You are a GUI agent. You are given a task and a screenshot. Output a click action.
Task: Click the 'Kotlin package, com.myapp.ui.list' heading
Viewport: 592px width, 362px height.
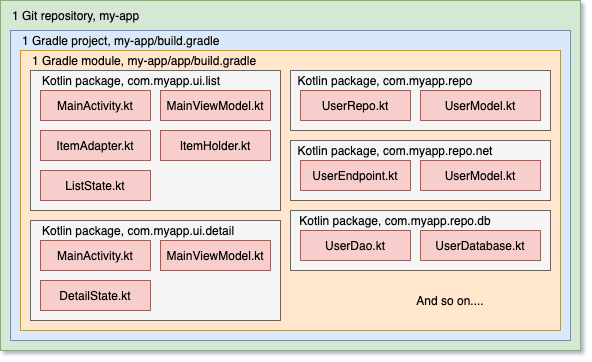click(131, 81)
